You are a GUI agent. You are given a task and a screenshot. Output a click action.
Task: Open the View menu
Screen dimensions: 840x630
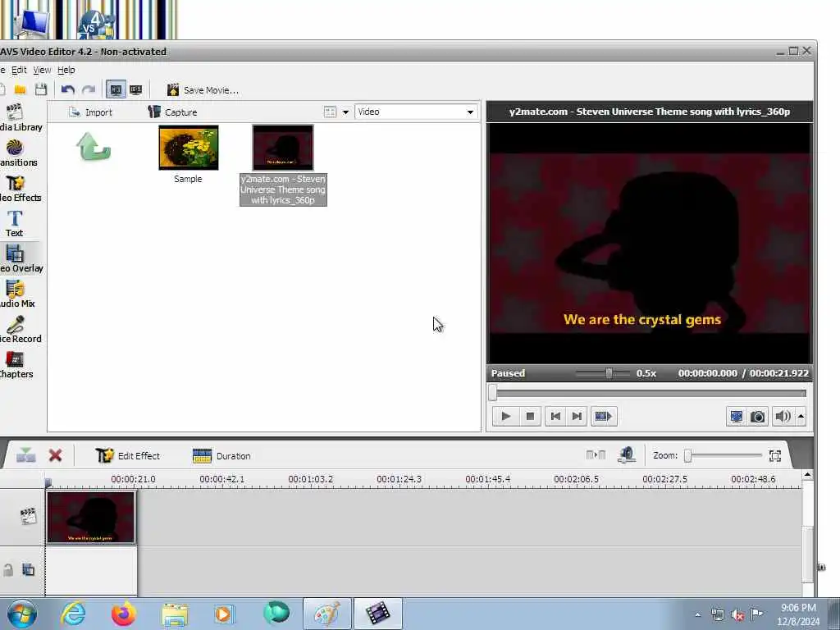tap(42, 70)
